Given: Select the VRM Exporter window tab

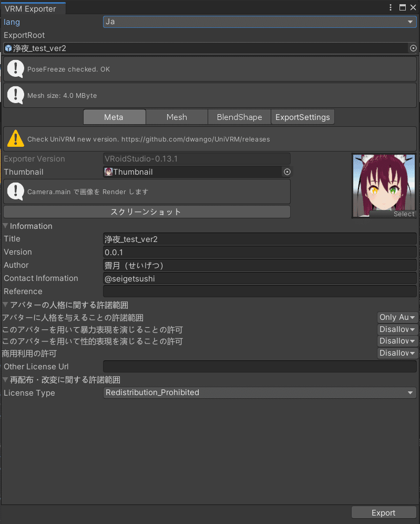Looking at the screenshot, I should (x=33, y=9).
